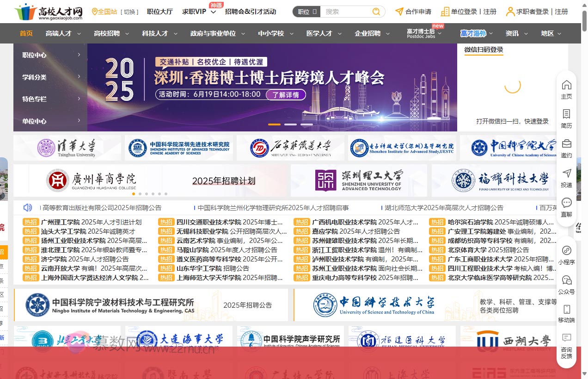
Task: Click the speaker icon beside the announcement ticker
Action: (27, 207)
